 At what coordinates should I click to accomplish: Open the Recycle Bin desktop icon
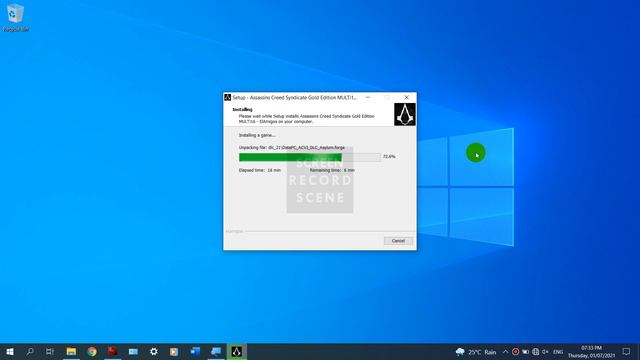click(16, 18)
